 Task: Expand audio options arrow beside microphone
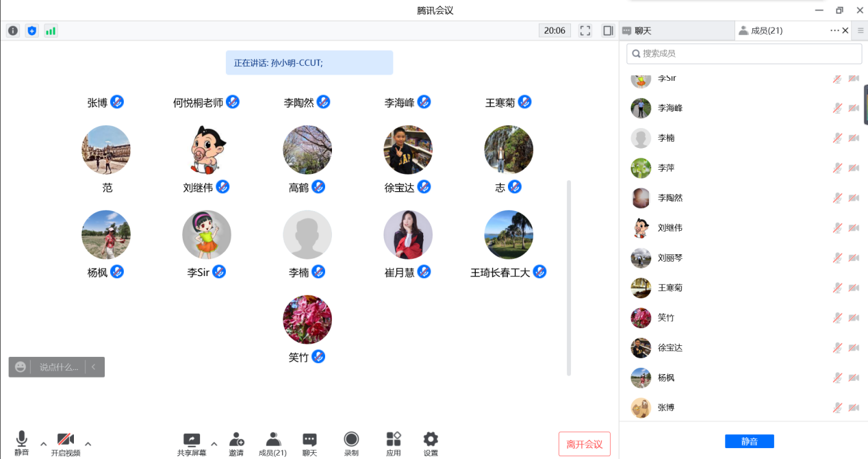click(44, 443)
